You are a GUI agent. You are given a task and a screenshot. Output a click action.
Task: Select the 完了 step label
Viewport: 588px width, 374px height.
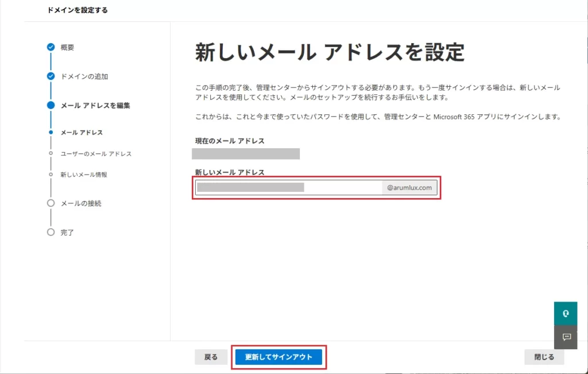point(67,232)
